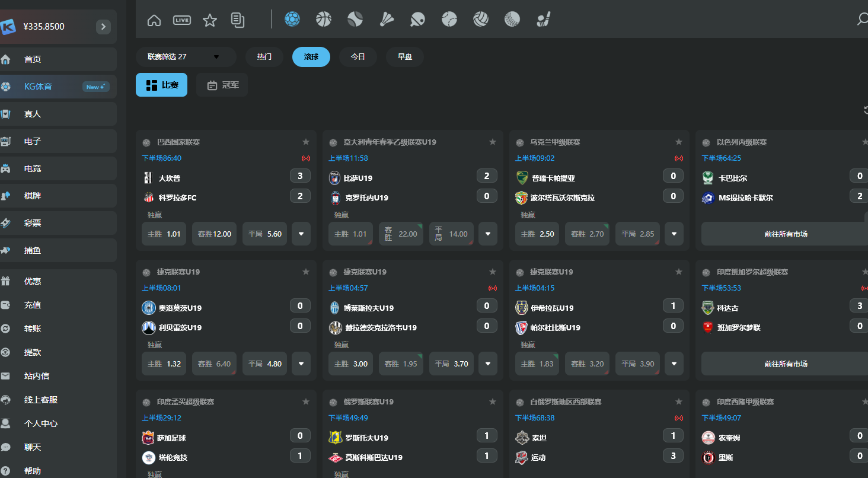Select the basketball sport icon
Screen dimensions: 868x478
pos(324,20)
